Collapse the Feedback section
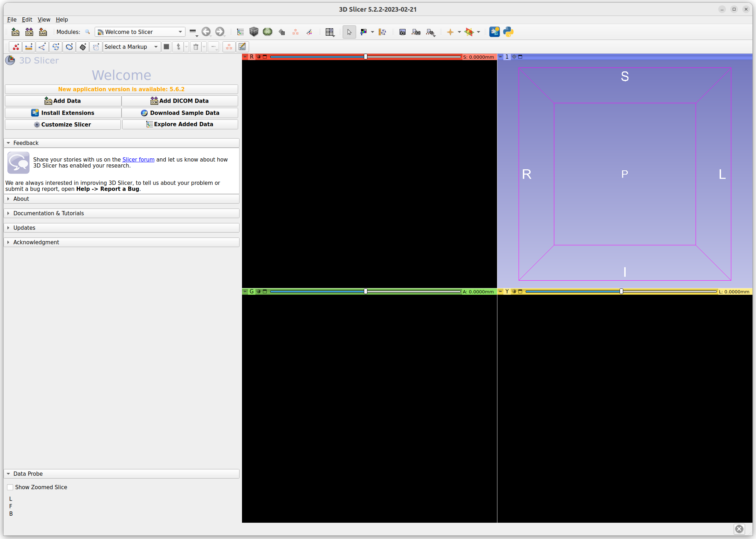This screenshot has height=539, width=756. click(122, 143)
